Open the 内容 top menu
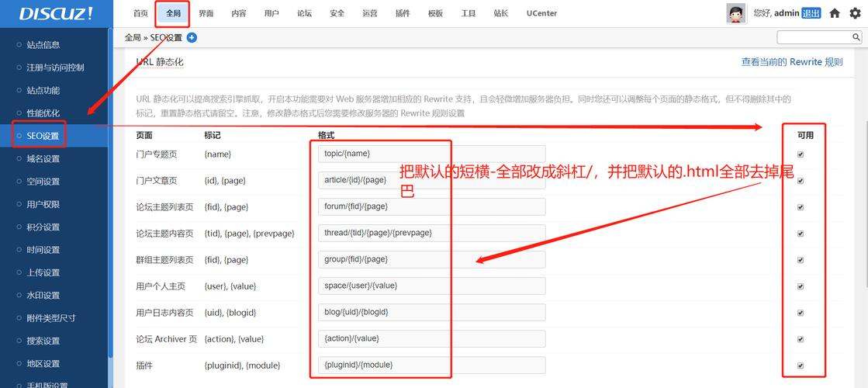868x388 pixels. (x=239, y=13)
